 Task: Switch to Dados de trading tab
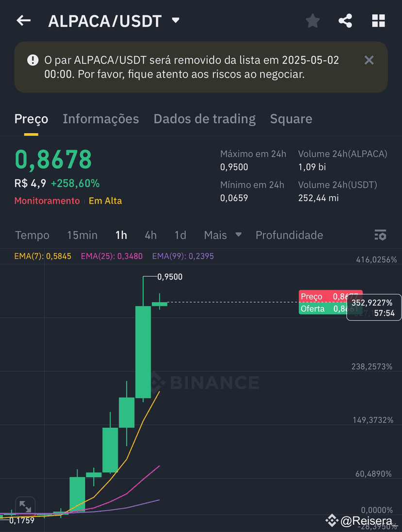click(204, 119)
